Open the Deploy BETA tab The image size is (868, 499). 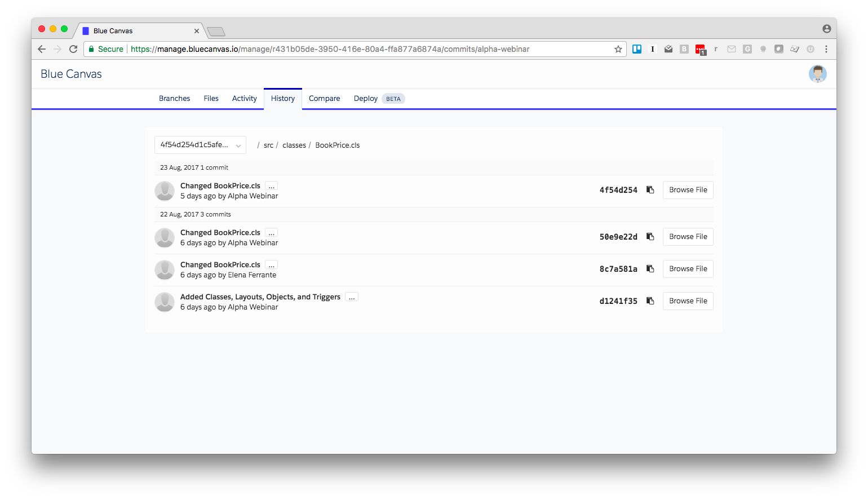tap(379, 99)
